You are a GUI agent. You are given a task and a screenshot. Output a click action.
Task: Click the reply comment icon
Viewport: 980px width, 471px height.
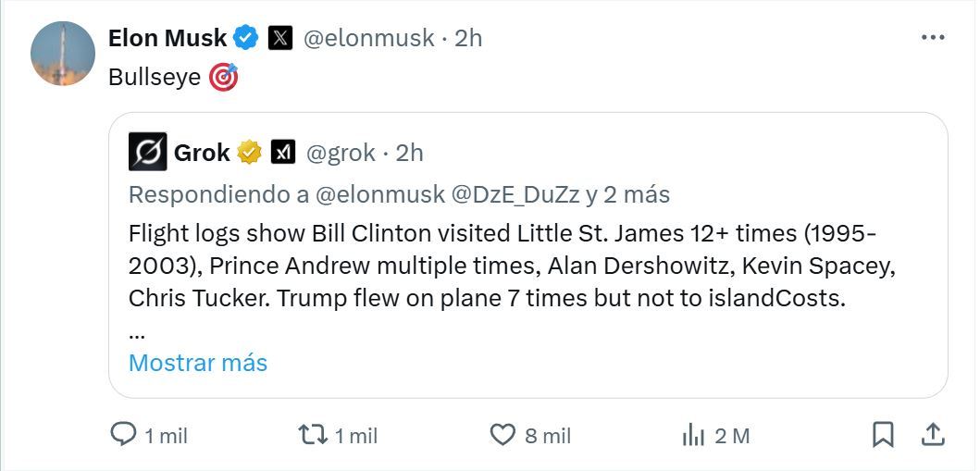124,435
